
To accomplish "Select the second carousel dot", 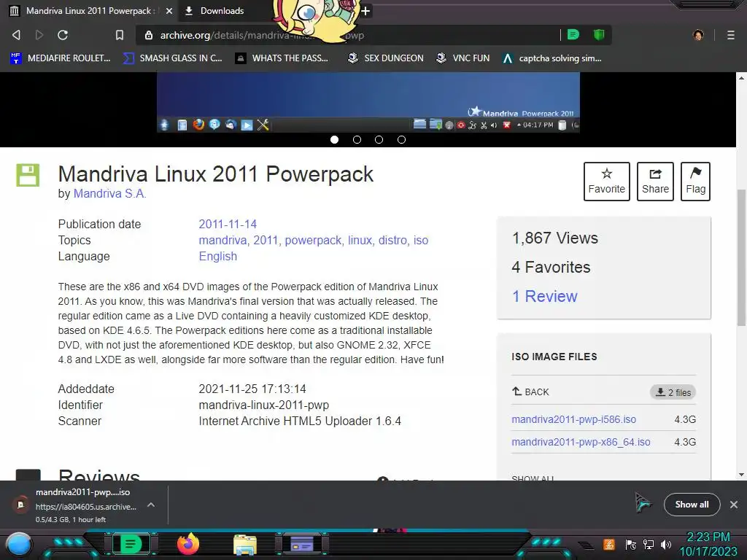I will (357, 139).
